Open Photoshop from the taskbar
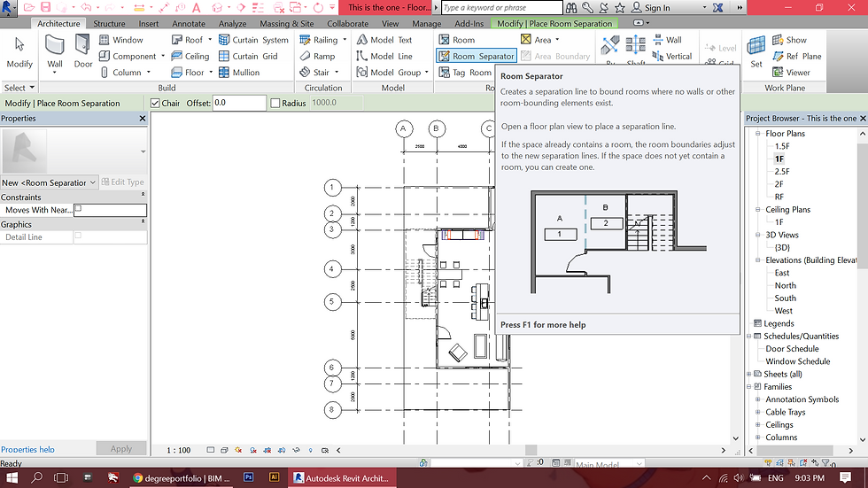Image resolution: width=868 pixels, height=488 pixels. tap(249, 477)
